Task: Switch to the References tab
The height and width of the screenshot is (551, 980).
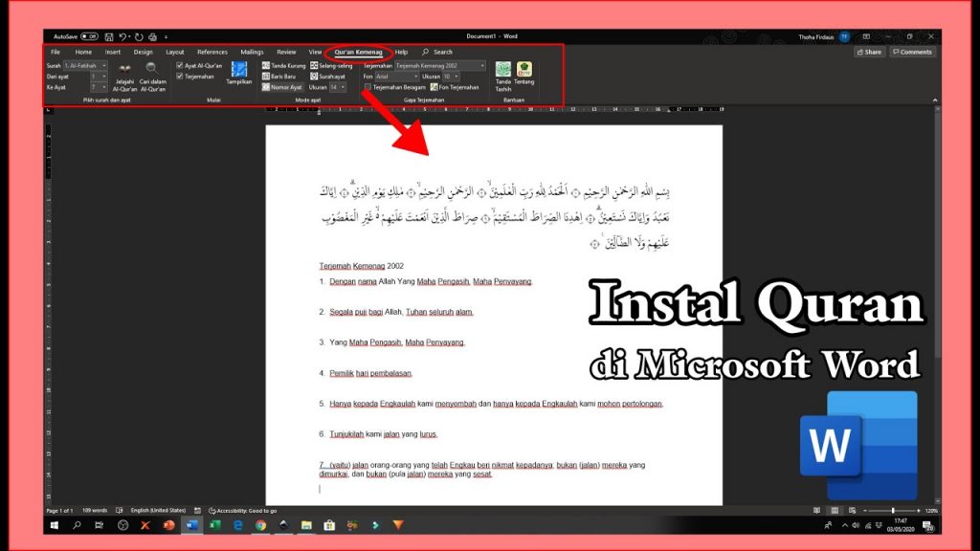Action: (212, 52)
